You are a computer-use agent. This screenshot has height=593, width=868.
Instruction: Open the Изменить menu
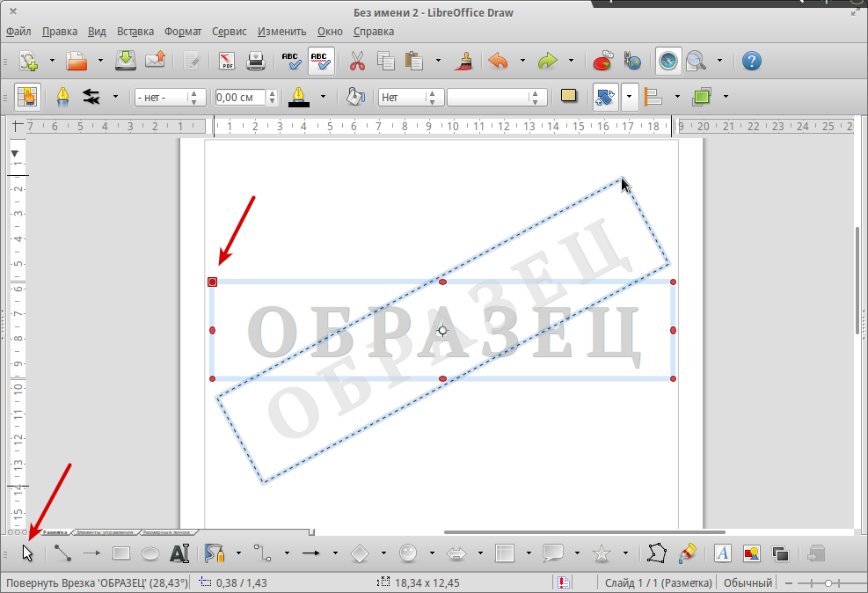pyautogui.click(x=281, y=32)
